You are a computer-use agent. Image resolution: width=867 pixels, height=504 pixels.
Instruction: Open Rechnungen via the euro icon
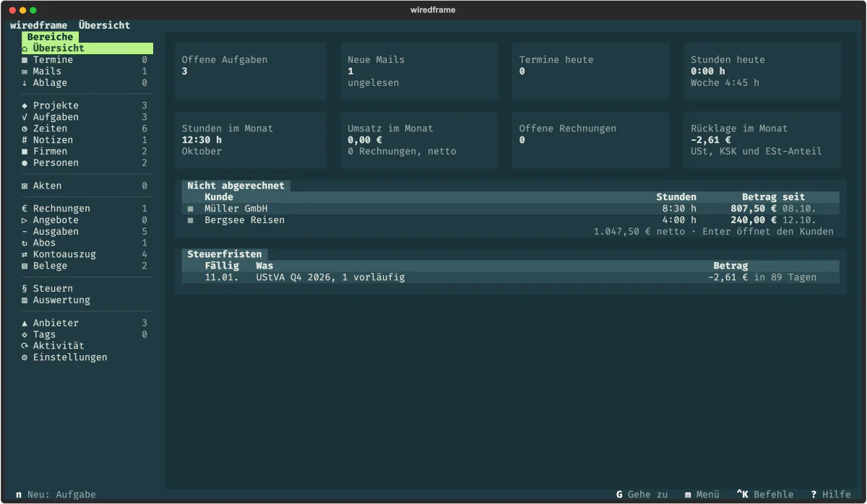tap(25, 209)
